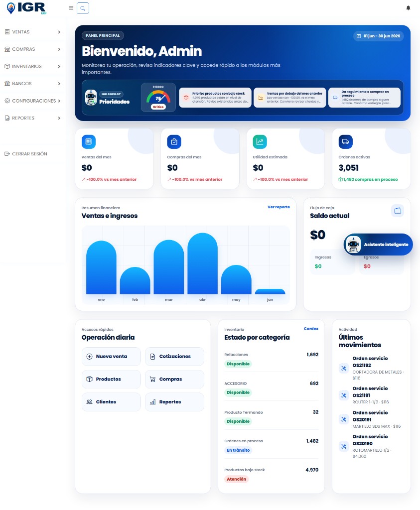Click the Compras del mes icon

click(174, 142)
